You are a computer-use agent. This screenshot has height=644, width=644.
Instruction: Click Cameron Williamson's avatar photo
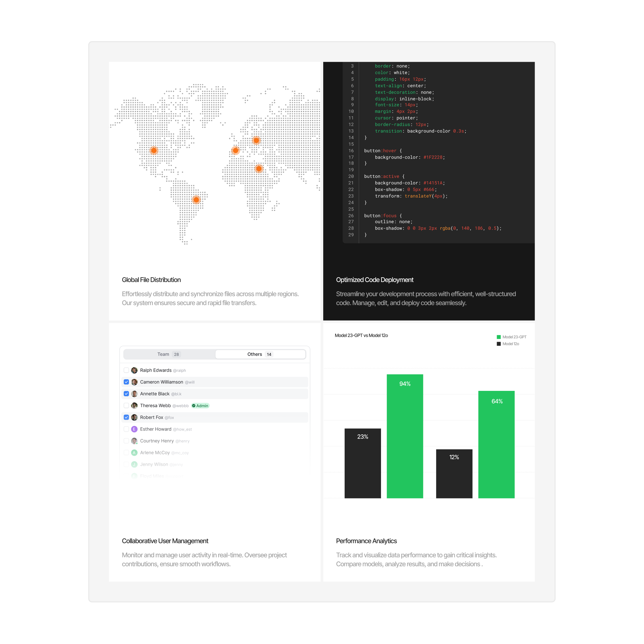pyautogui.click(x=134, y=382)
